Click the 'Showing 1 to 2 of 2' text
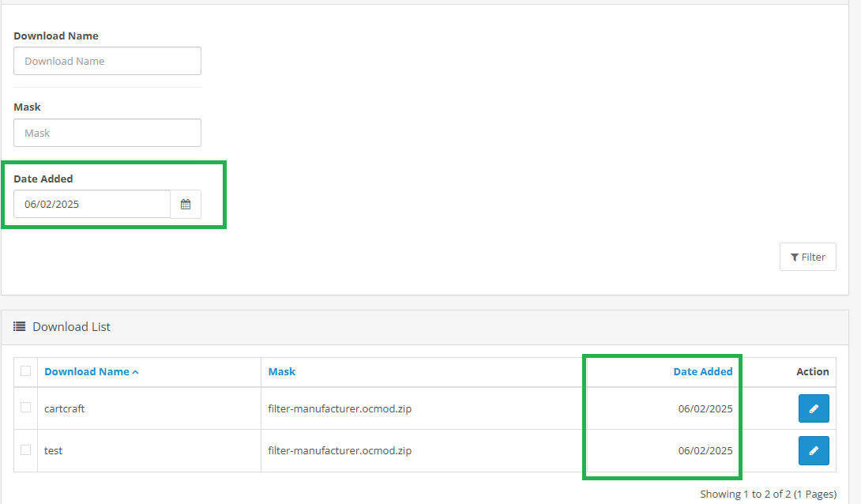 (x=768, y=494)
